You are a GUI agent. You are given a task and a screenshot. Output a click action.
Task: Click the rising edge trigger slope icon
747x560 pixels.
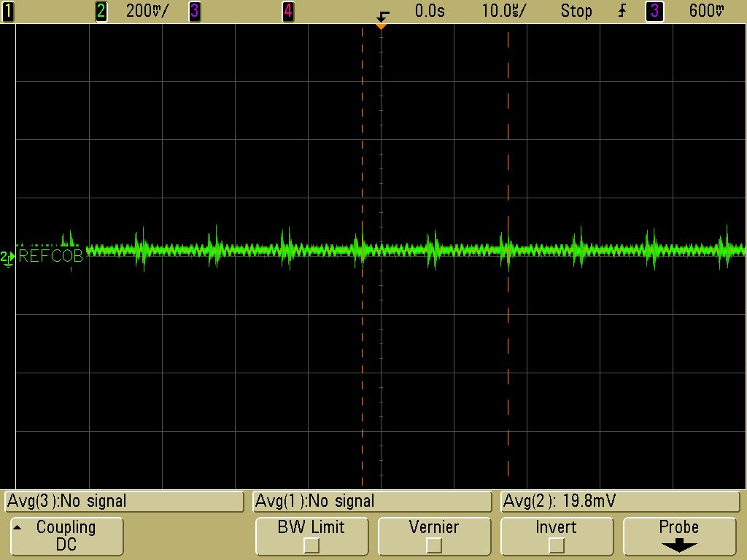click(623, 11)
